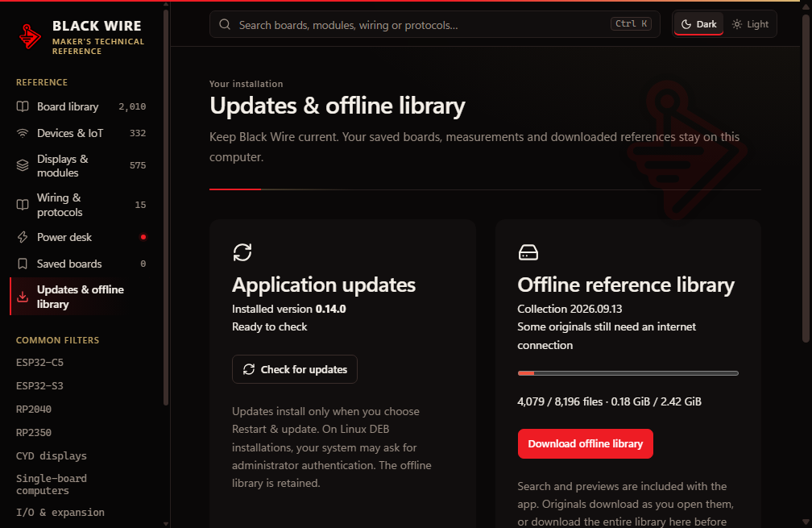Viewport: 812px width, 528px height.
Task: Click the Offline reference library drive icon
Action: 528,252
